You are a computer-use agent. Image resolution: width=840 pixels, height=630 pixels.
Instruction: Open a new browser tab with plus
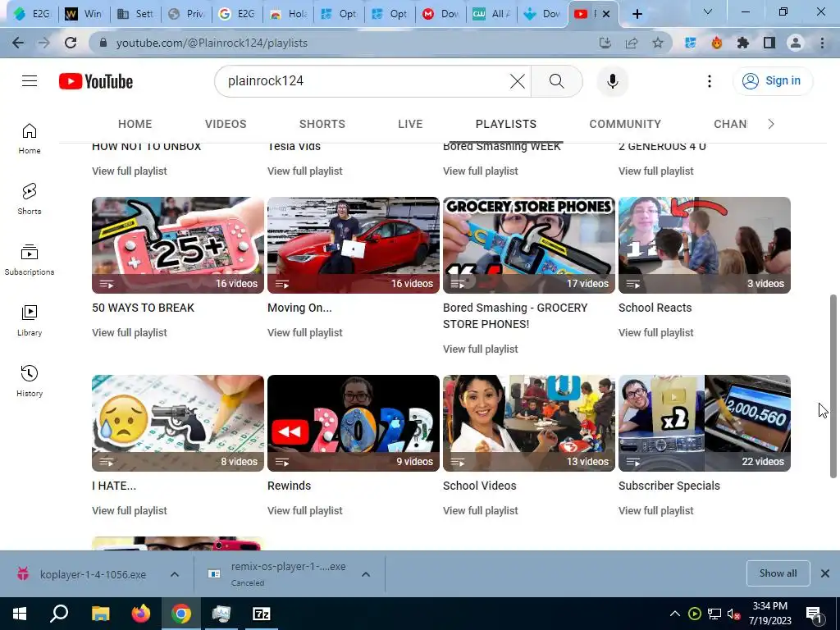[x=637, y=14]
